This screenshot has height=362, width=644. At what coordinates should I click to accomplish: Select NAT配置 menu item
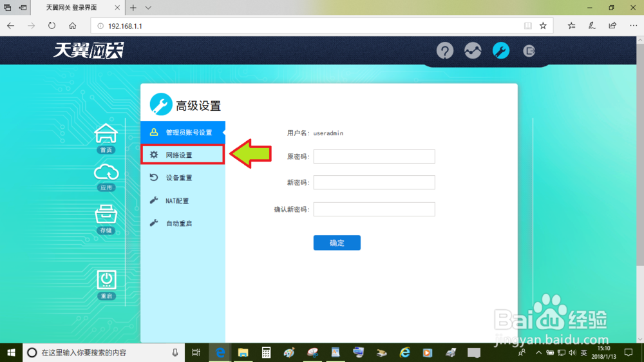183,200
